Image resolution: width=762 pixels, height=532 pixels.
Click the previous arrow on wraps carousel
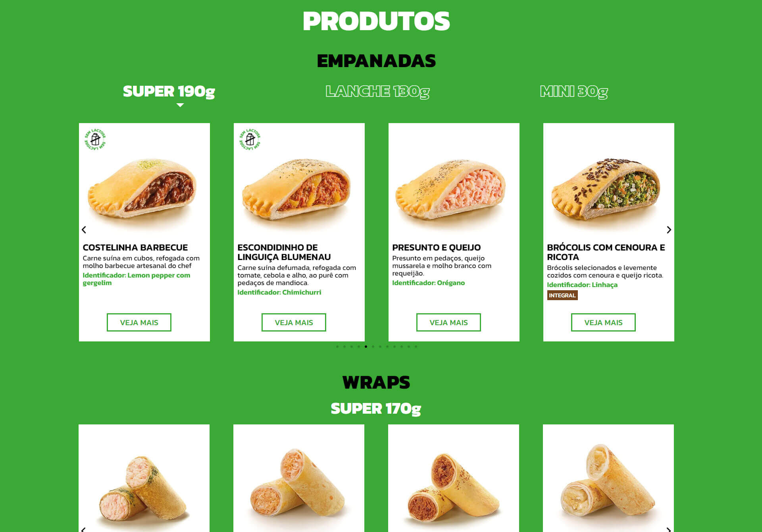(x=83, y=529)
